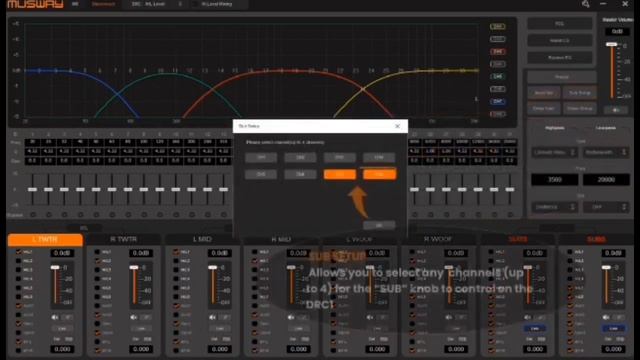Open the highpass filter type dropdown

pyautogui.click(x=554, y=152)
